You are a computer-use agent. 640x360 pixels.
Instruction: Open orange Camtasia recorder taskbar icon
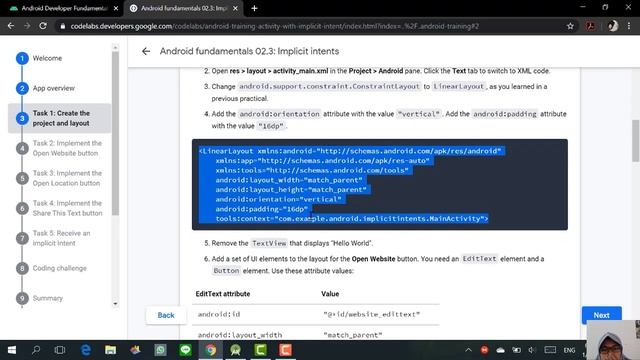tap(285, 350)
